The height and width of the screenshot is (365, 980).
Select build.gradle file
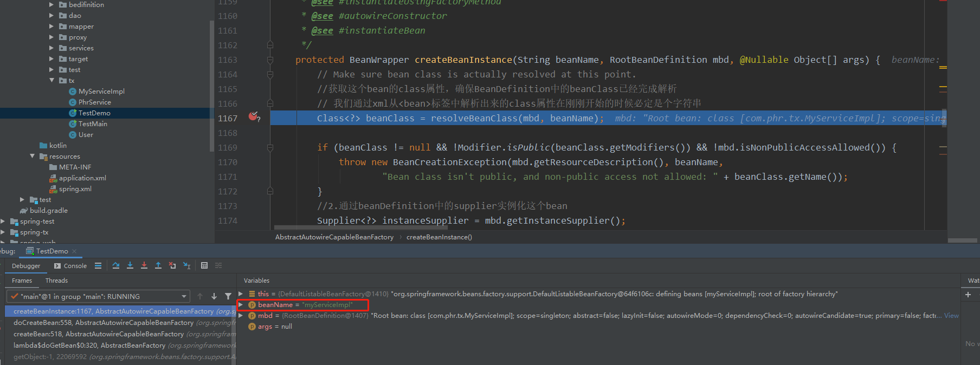pos(49,210)
